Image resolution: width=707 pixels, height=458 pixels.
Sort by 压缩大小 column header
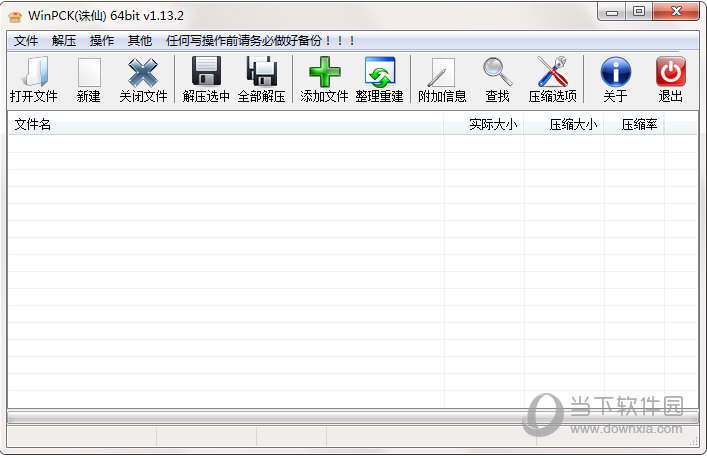(564, 124)
